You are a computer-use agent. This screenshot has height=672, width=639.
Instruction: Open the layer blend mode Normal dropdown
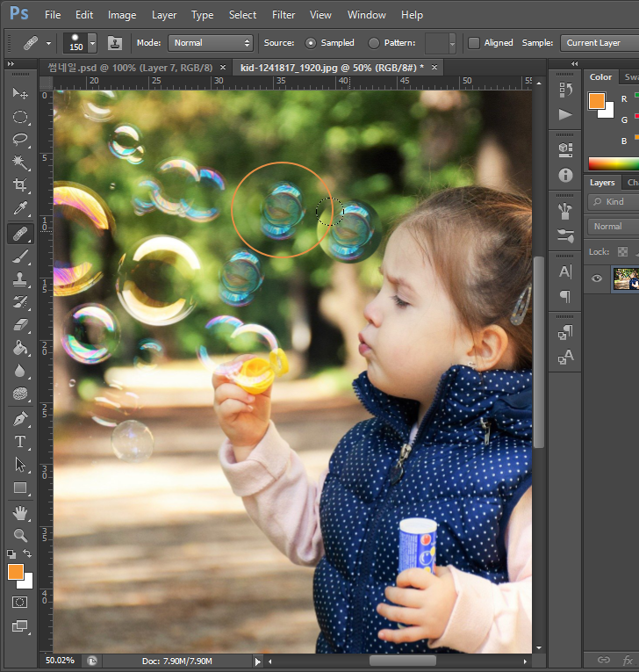pyautogui.click(x=614, y=227)
